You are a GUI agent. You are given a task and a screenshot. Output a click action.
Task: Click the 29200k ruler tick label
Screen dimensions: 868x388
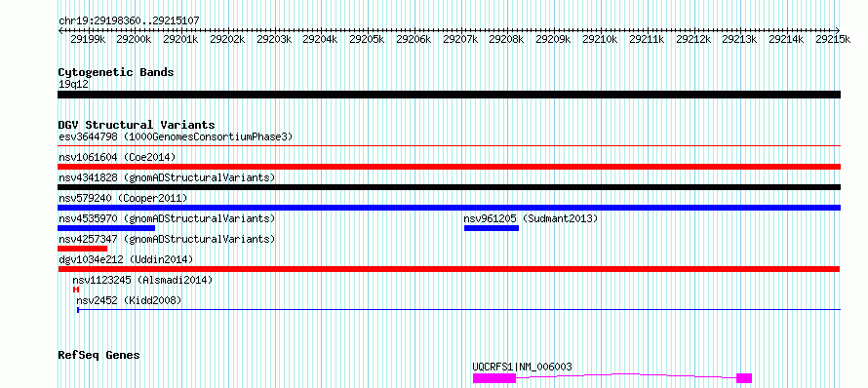[x=134, y=39]
